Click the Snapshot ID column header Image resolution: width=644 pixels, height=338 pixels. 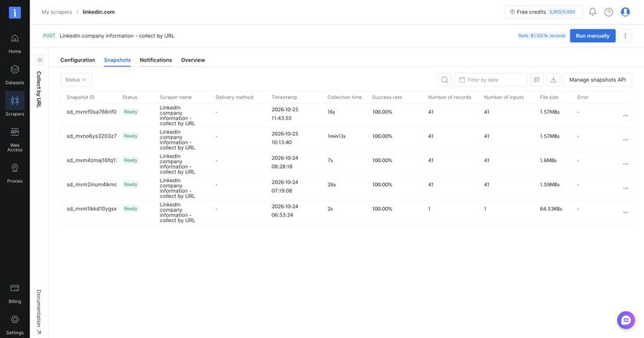[81, 97]
